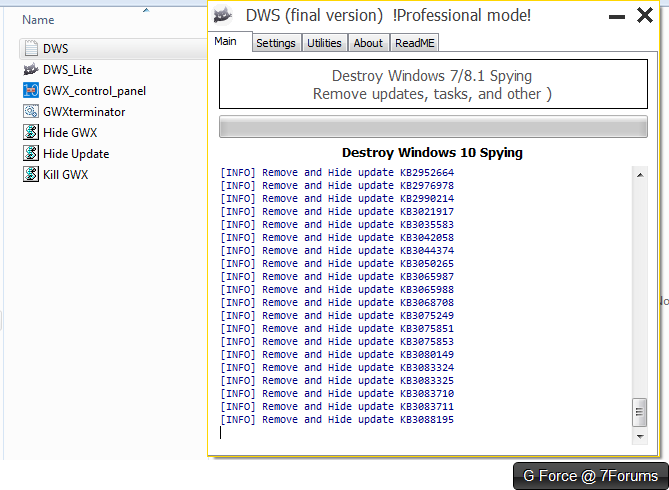Click the log scrollbar up arrow

click(x=640, y=175)
